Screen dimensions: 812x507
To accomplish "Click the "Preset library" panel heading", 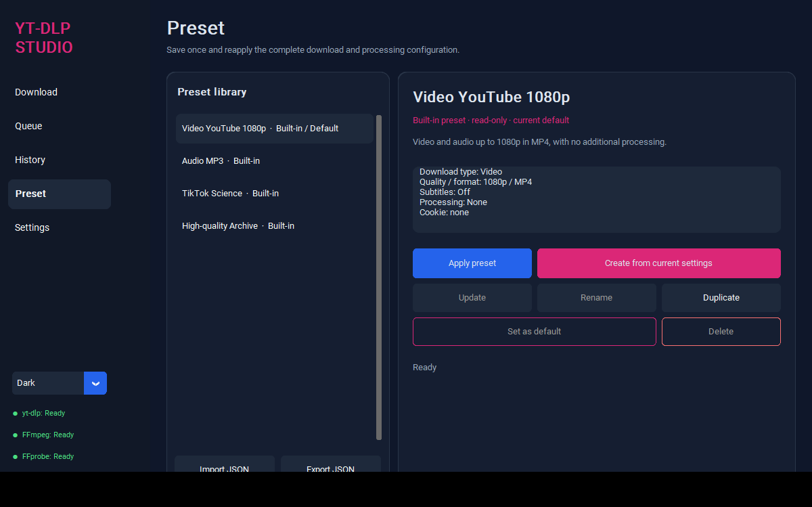I will (212, 92).
